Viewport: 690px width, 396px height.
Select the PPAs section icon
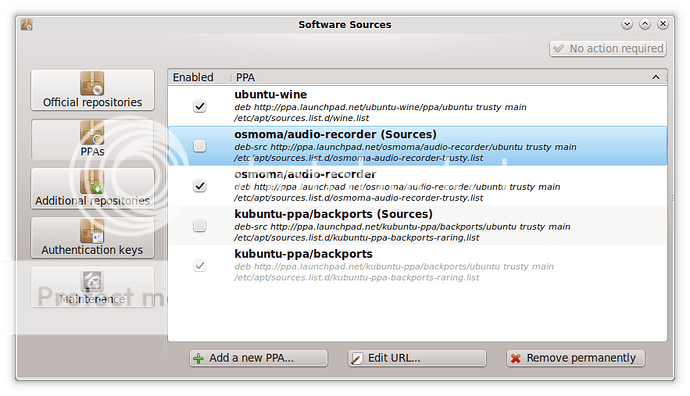[x=92, y=133]
